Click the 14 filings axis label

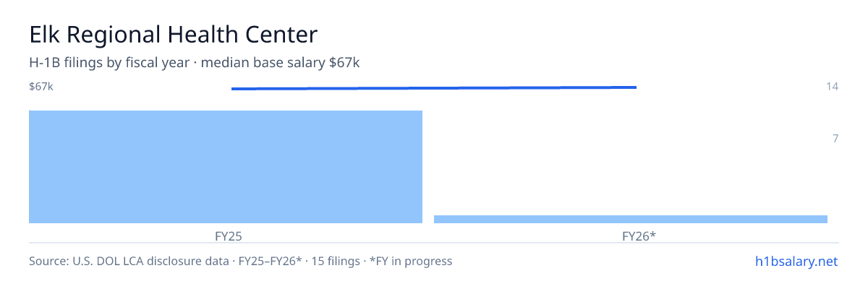coord(832,87)
